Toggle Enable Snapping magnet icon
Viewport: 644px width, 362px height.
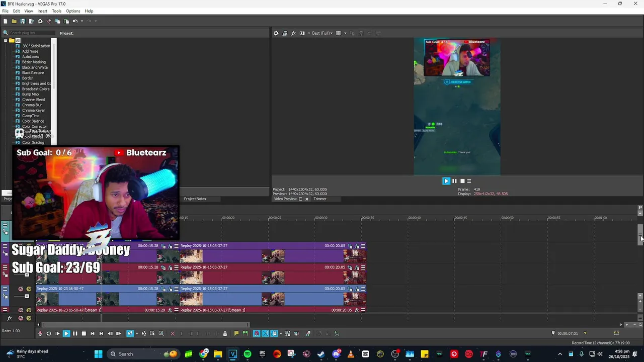click(257, 333)
